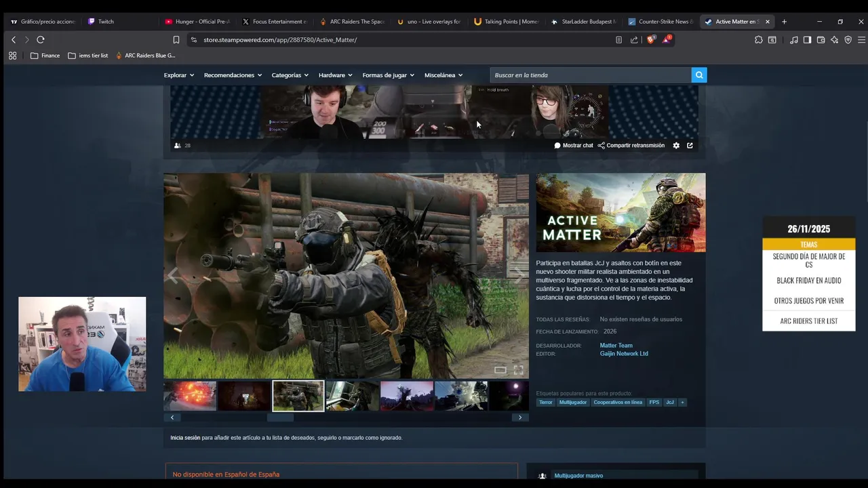Click the viewers count icon under broadcast
Viewport: 868px width, 488px height.
(178, 146)
